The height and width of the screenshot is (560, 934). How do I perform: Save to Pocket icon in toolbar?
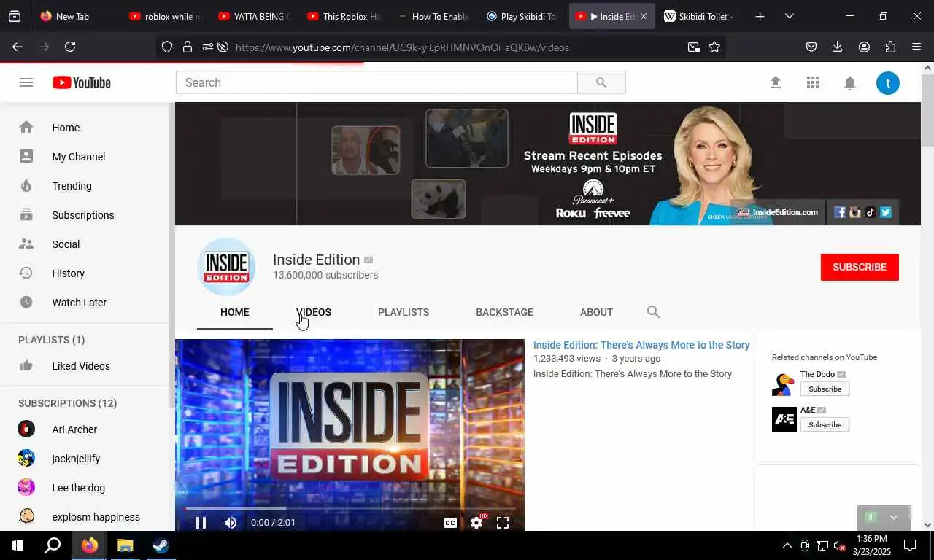(811, 47)
